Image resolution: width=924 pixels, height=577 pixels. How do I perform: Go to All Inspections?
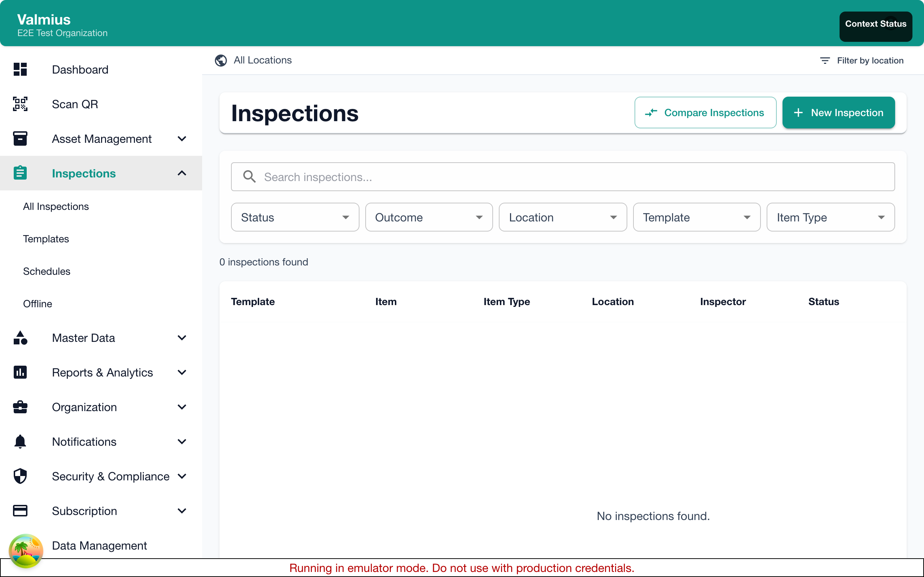pyautogui.click(x=56, y=206)
